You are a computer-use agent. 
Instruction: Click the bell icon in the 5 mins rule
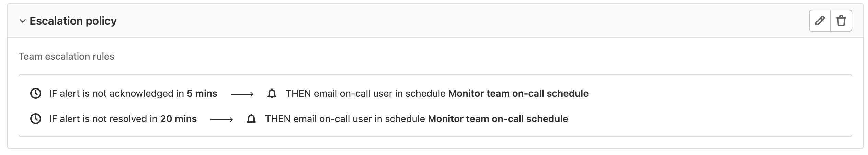[272, 93]
